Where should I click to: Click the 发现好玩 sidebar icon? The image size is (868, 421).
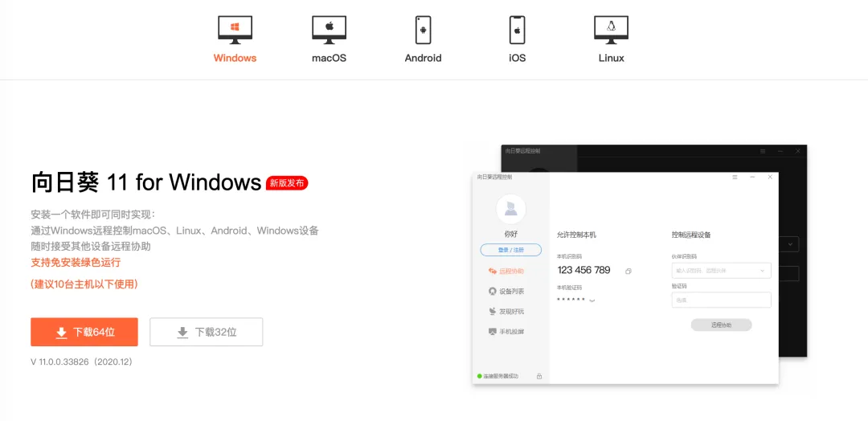(x=492, y=312)
